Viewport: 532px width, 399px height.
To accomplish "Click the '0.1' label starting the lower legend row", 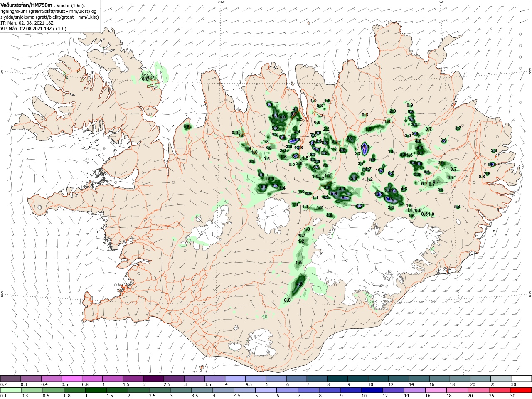I will pos(3,396).
